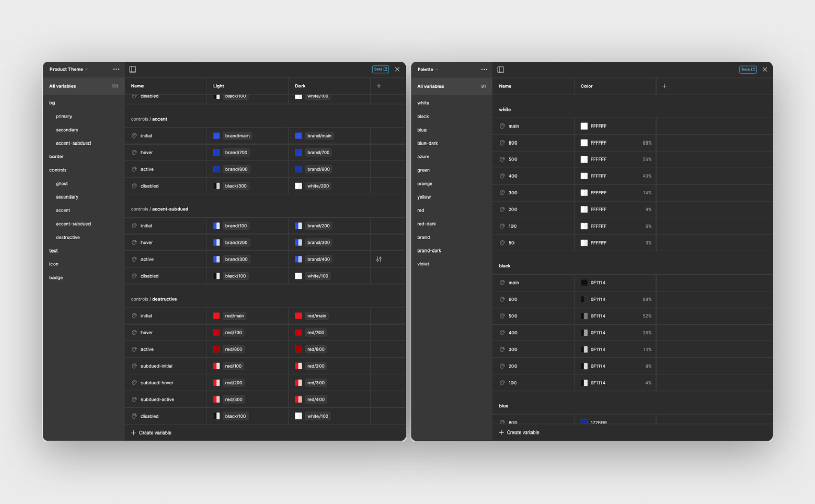
Task: Click white main FFFFFF color swatch
Action: point(584,126)
